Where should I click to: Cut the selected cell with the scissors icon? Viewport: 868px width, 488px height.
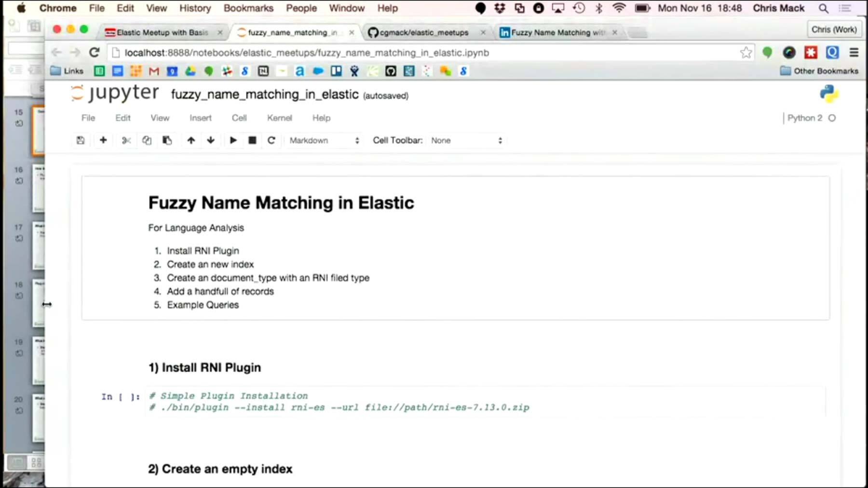click(126, 140)
